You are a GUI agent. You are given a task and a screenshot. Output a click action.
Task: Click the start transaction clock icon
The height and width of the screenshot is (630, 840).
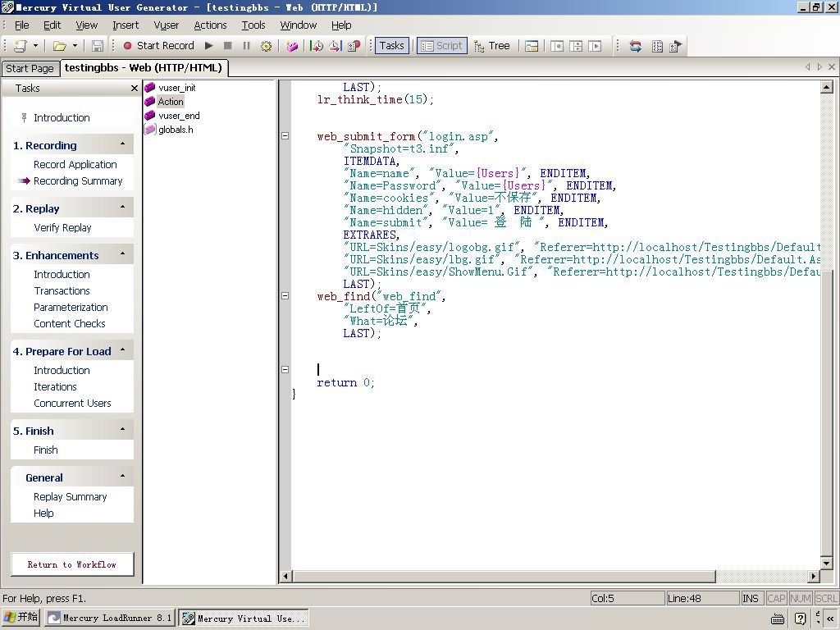coord(317,46)
